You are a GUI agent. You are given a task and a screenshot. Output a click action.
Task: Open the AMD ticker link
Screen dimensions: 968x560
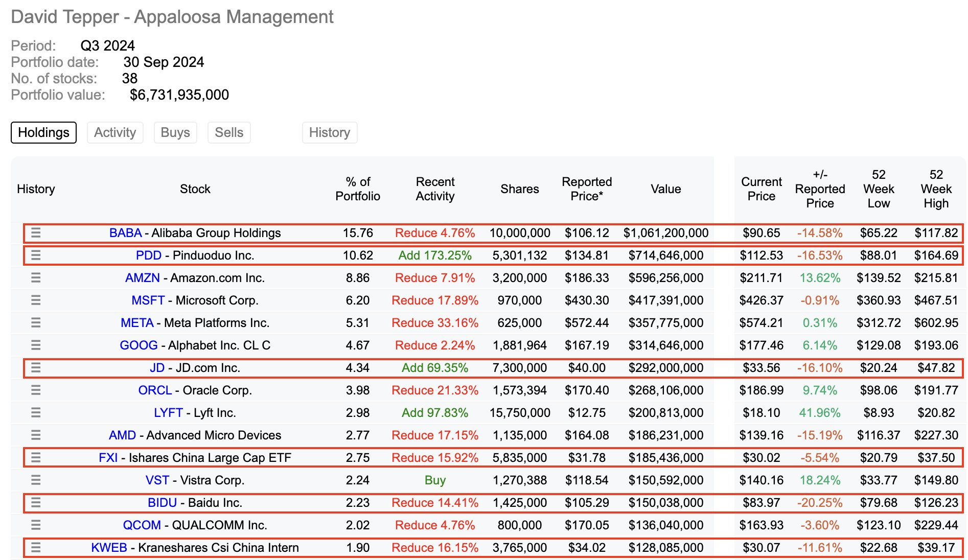[123, 435]
